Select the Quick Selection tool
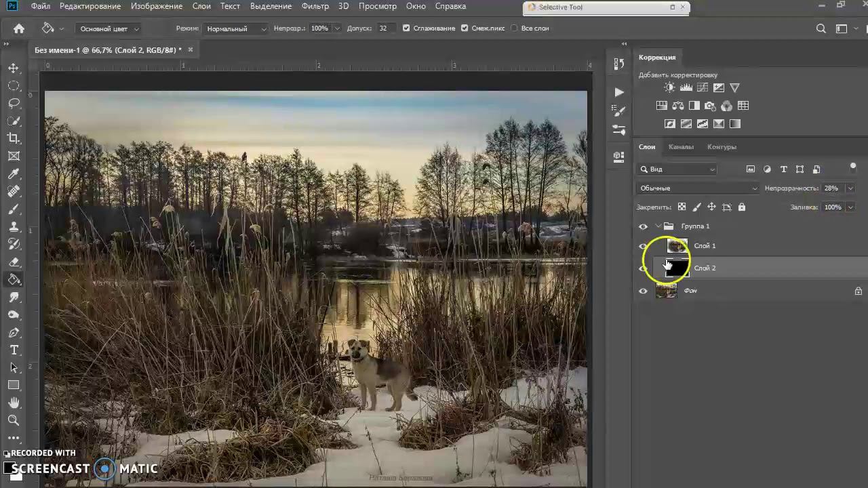This screenshot has height=488, width=868. [14, 121]
